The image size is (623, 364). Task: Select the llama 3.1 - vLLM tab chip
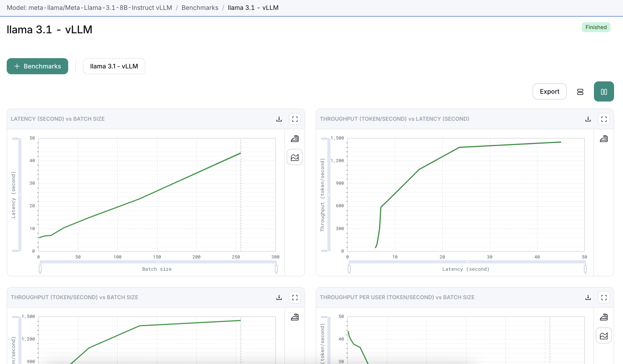click(x=114, y=66)
